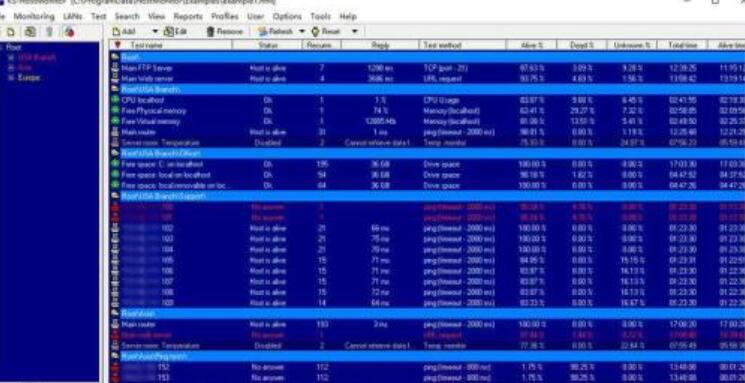745x383 pixels.
Task: Open the Profiles menu
Action: point(225,16)
